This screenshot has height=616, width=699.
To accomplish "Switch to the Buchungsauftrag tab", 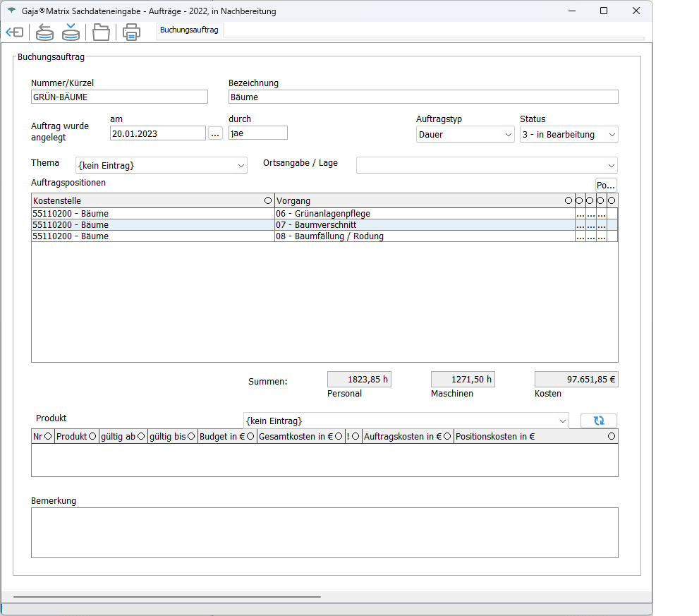I will 189,30.
